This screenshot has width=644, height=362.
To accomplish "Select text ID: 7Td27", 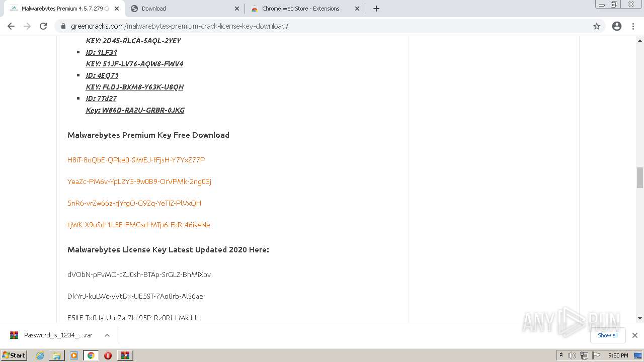I will pos(101,99).
